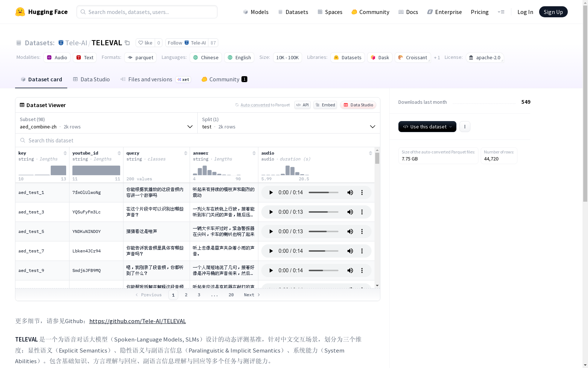Switch to the Dataset card tab
Screen dimensions: 588x368
click(41, 79)
